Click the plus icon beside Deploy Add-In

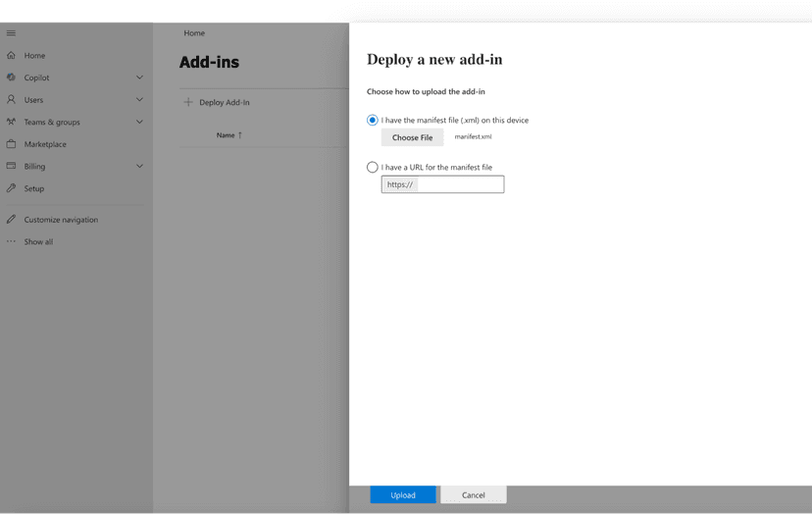[188, 102]
